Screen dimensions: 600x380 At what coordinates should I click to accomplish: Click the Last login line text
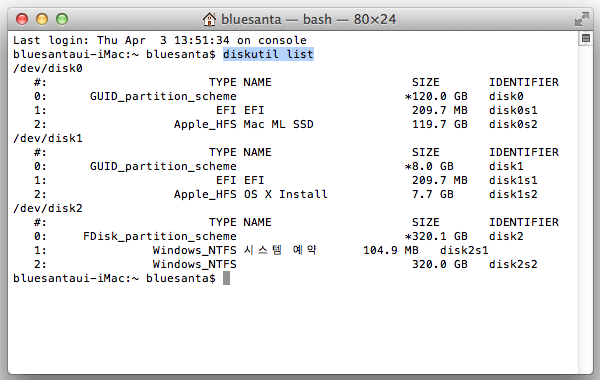point(160,40)
